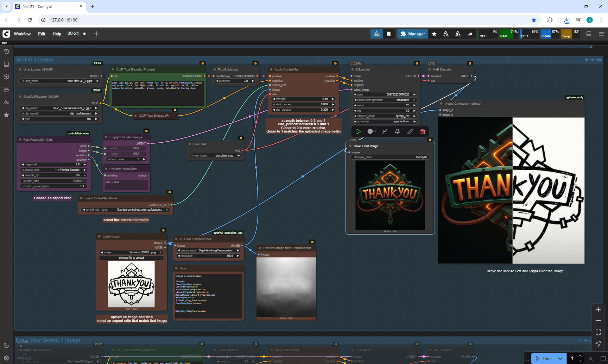Click the share arrow icon in top toolbar
Viewport: 608px width, 364px height.
pos(470,34)
